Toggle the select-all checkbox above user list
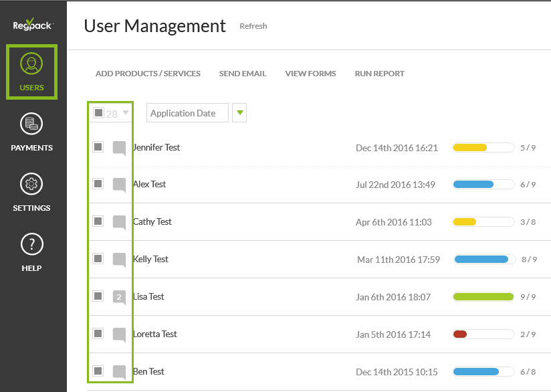 click(x=98, y=113)
